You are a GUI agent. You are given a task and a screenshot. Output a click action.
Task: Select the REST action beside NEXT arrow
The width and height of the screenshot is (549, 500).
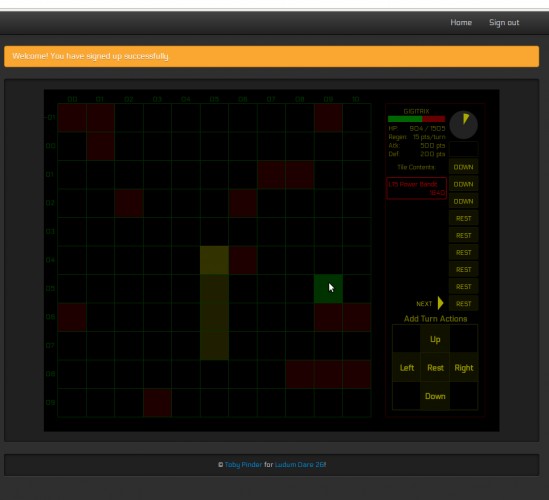point(463,304)
